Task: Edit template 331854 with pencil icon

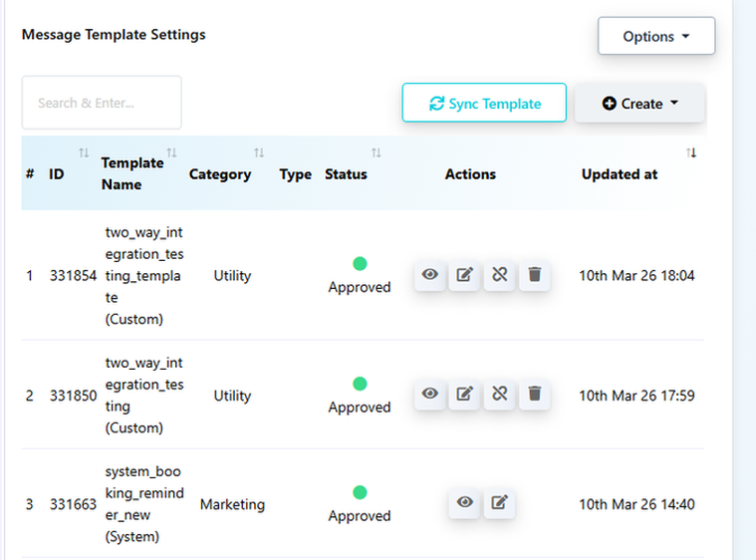Action: pyautogui.click(x=464, y=275)
